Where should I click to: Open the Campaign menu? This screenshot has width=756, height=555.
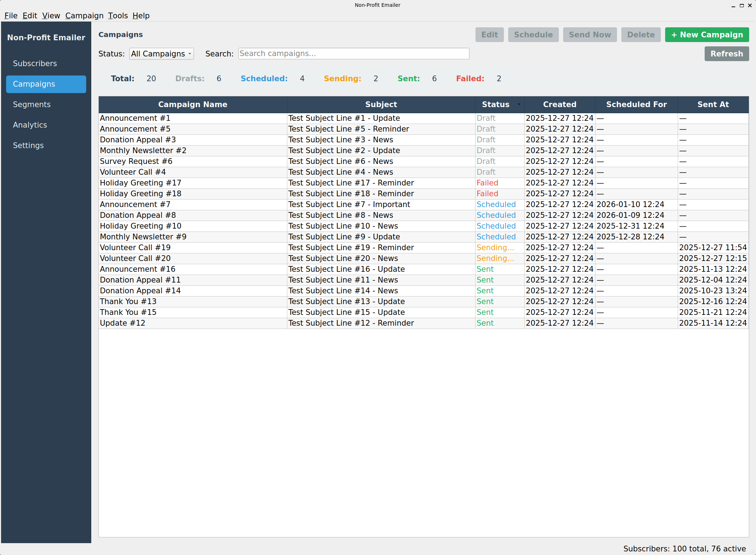(84, 16)
